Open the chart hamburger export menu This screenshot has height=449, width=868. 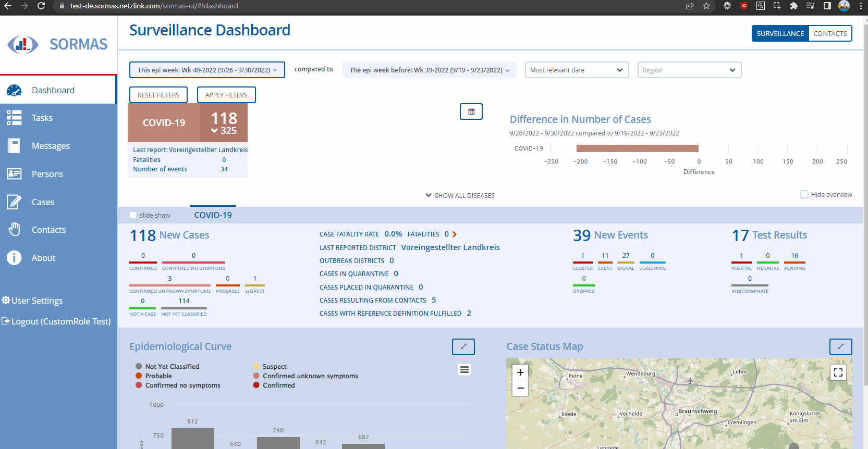464,370
